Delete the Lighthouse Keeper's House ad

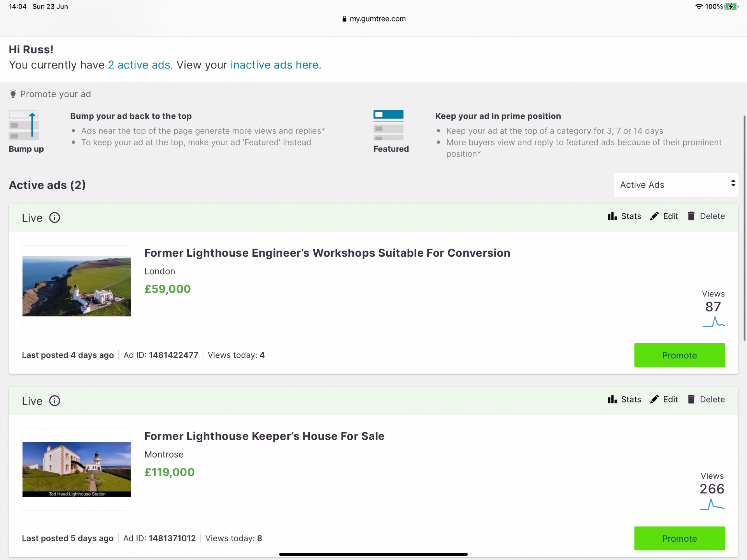coord(706,400)
